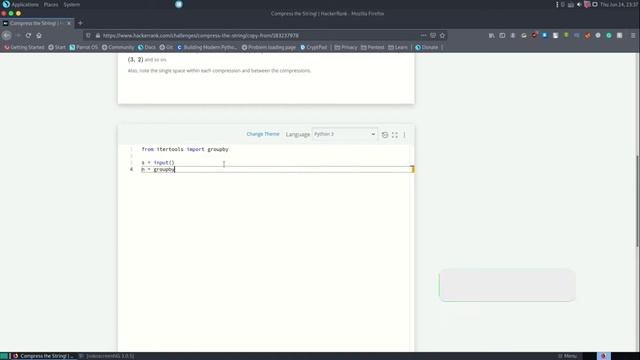Go back to the previous page
The height and width of the screenshot is (360, 640).
pos(7,36)
